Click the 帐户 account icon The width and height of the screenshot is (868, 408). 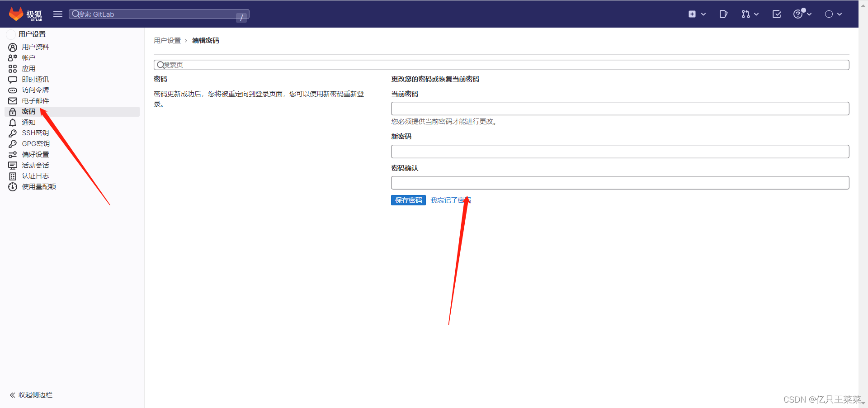coord(13,58)
